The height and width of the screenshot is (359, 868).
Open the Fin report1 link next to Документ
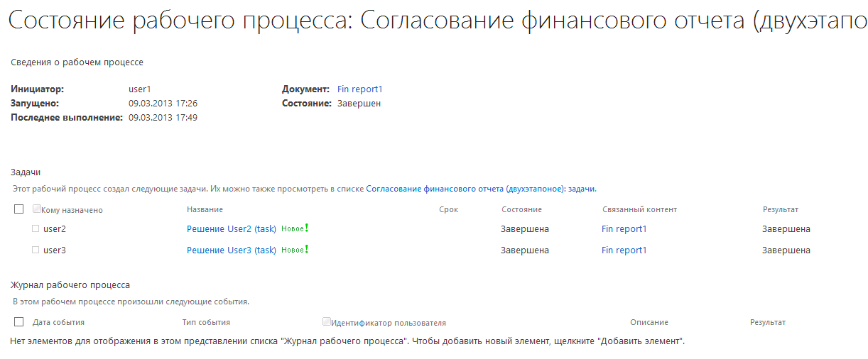(360, 89)
